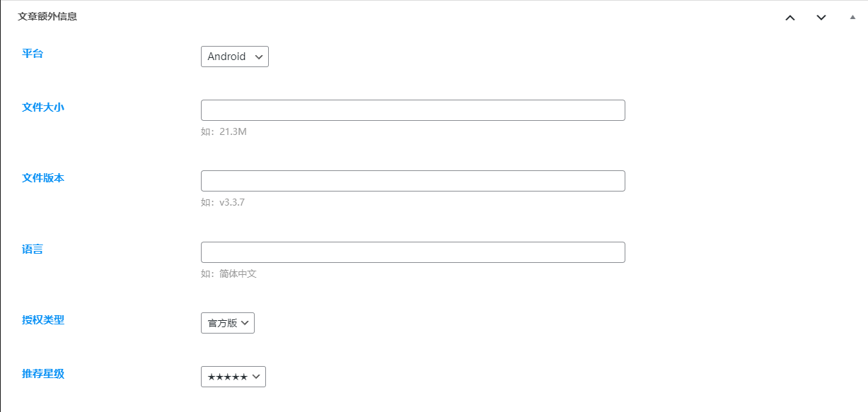Move the 文章额外信息 panel down
Viewport: 868px width, 412px height.
pyautogui.click(x=821, y=18)
